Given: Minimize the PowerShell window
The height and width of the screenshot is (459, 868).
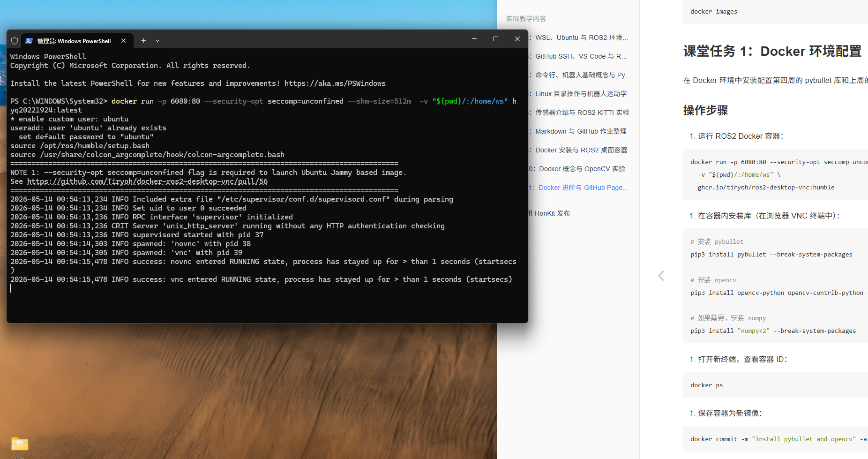Looking at the screenshot, I should pyautogui.click(x=474, y=39).
